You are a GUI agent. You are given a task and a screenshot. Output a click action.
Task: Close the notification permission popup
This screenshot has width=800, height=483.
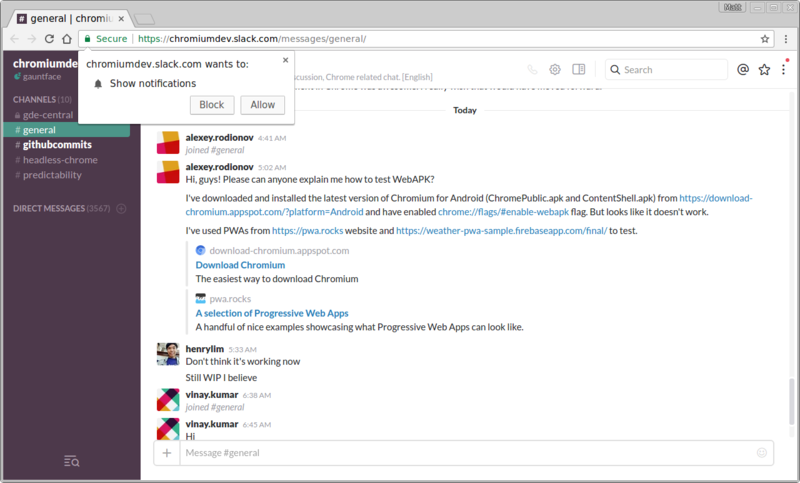(x=285, y=60)
